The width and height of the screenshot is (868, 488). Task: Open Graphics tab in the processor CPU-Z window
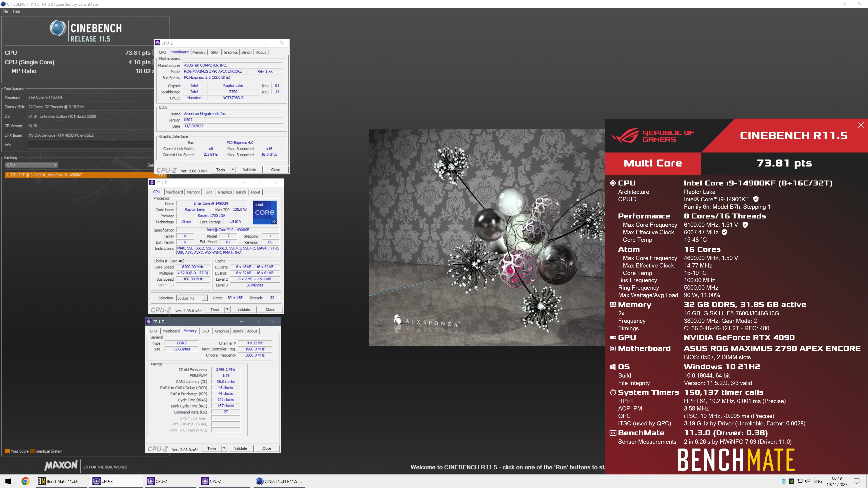(x=225, y=192)
